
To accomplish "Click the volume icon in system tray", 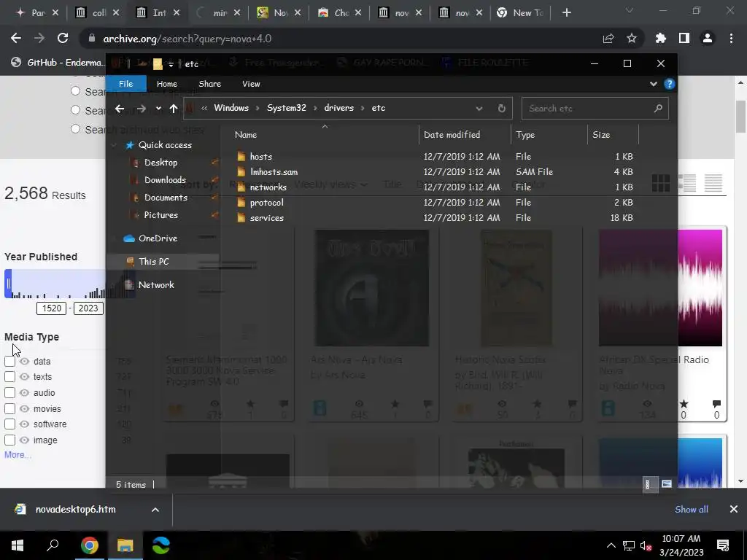I will pyautogui.click(x=646, y=545).
